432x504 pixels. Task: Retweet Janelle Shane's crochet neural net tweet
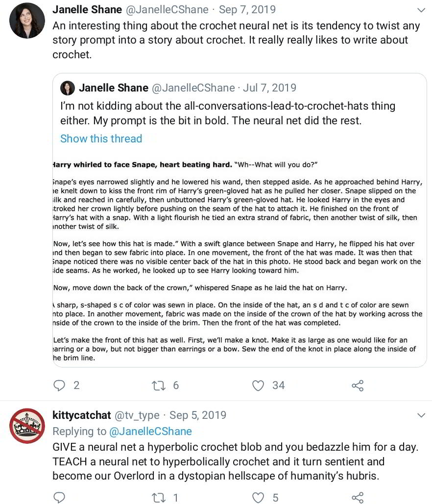[x=159, y=386]
